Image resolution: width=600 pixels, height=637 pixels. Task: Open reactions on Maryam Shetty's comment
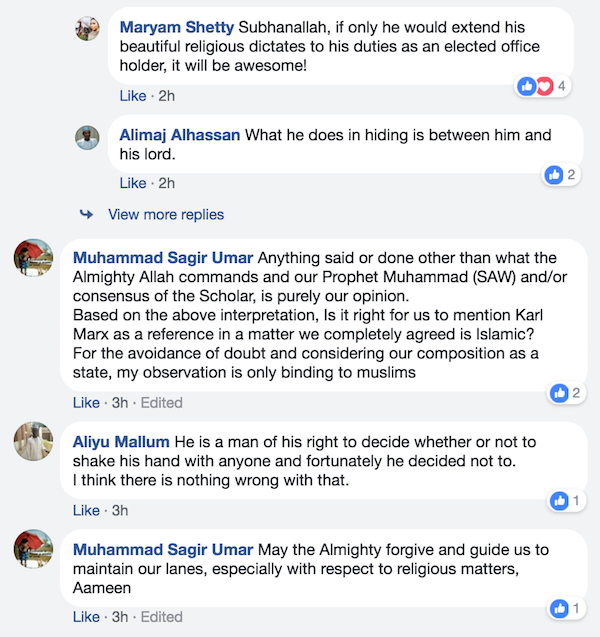pos(542,86)
